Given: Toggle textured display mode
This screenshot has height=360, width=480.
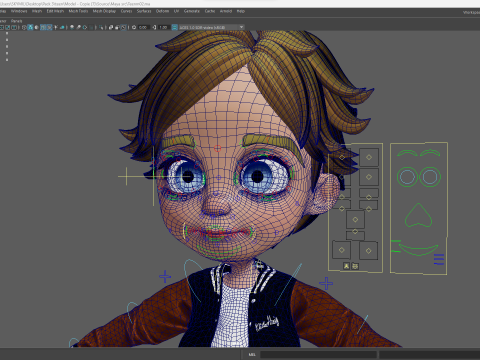Looking at the screenshot, I should [x=49, y=27].
